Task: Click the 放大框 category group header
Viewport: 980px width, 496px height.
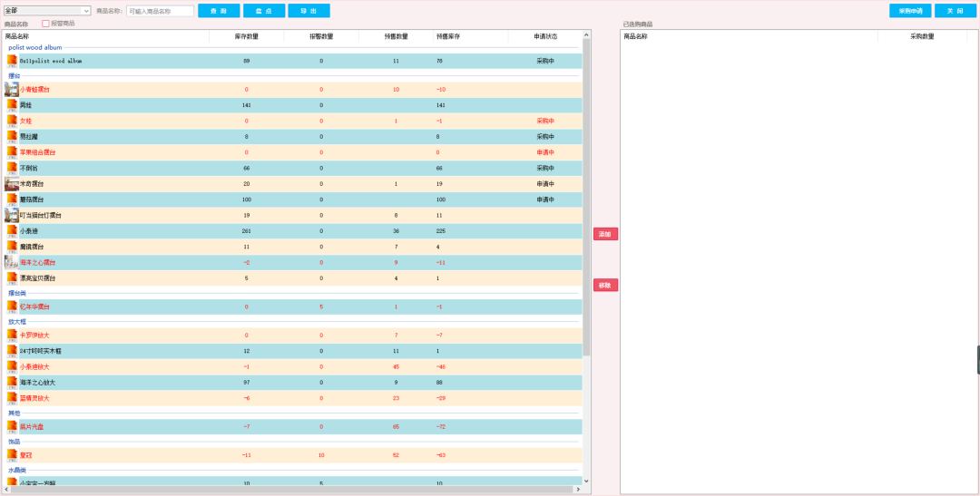Action: 19,321
